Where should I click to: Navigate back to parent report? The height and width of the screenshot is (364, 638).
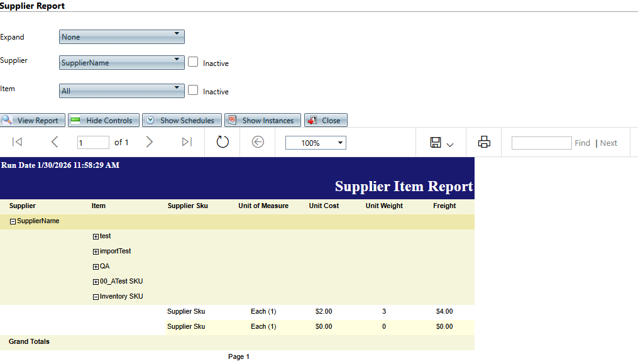click(258, 142)
